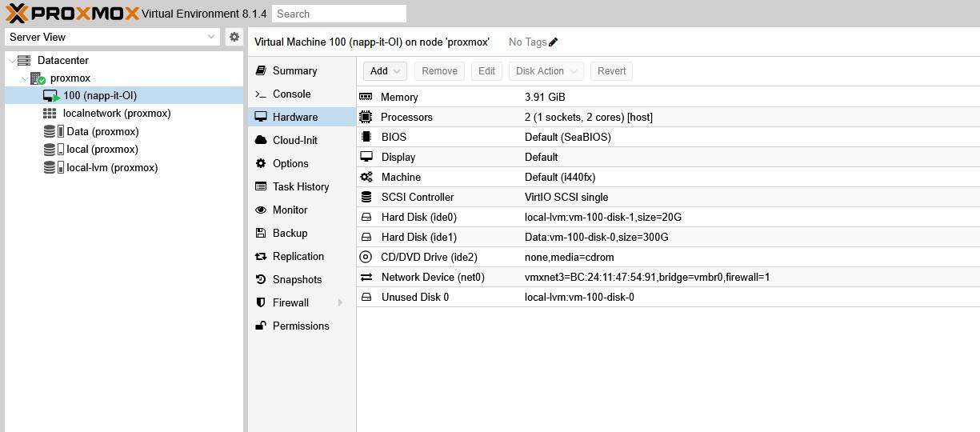Expand the Firewall submenu arrow
This screenshot has height=432, width=980.
click(x=340, y=302)
